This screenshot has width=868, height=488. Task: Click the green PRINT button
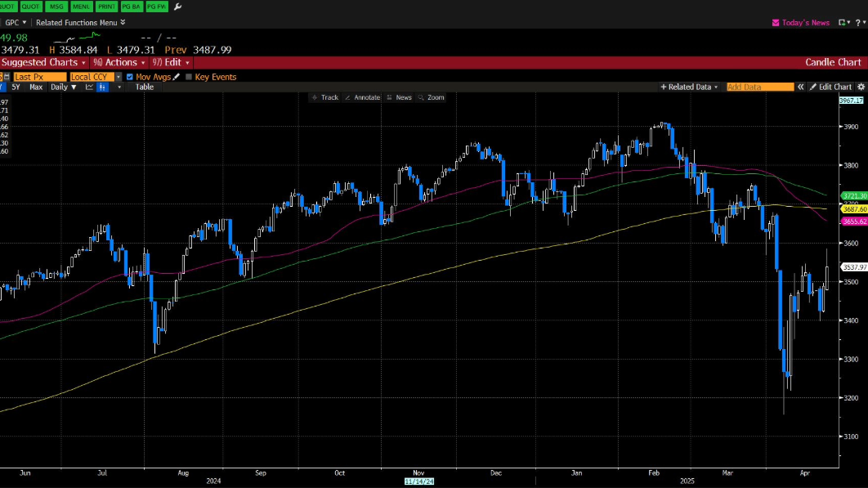pyautogui.click(x=106, y=7)
